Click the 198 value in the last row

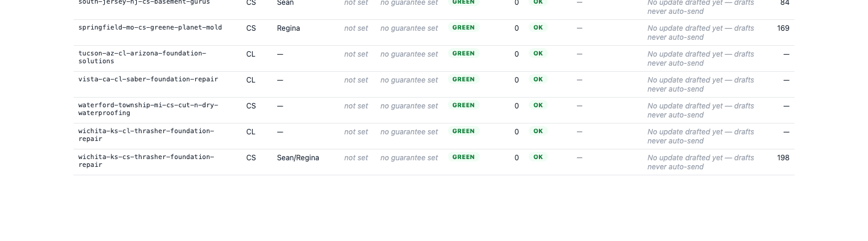[x=783, y=158]
